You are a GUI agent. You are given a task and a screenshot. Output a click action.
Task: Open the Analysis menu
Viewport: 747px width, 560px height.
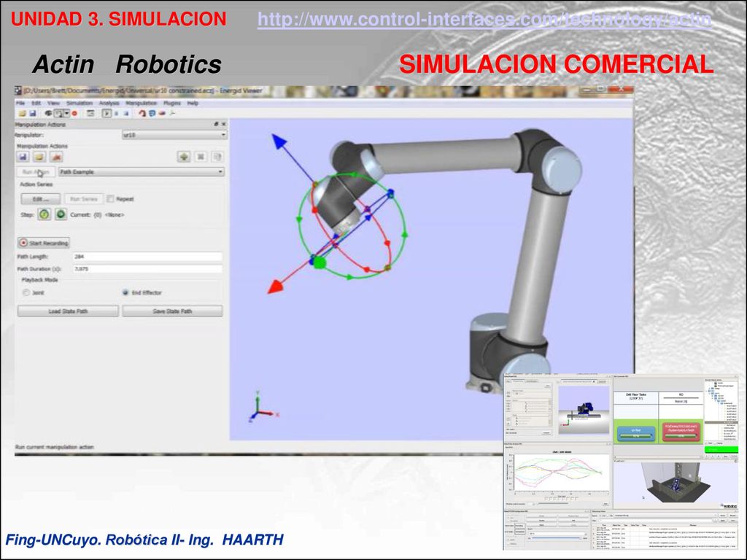[109, 103]
